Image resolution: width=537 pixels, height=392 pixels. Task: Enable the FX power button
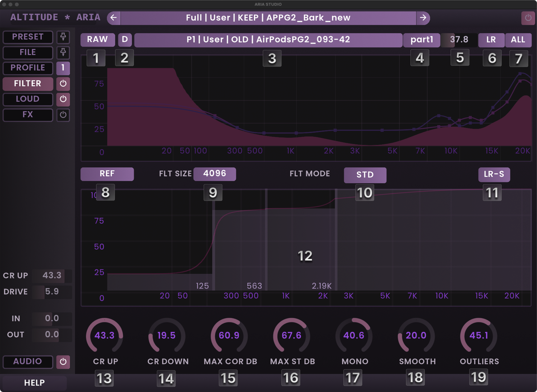point(63,115)
